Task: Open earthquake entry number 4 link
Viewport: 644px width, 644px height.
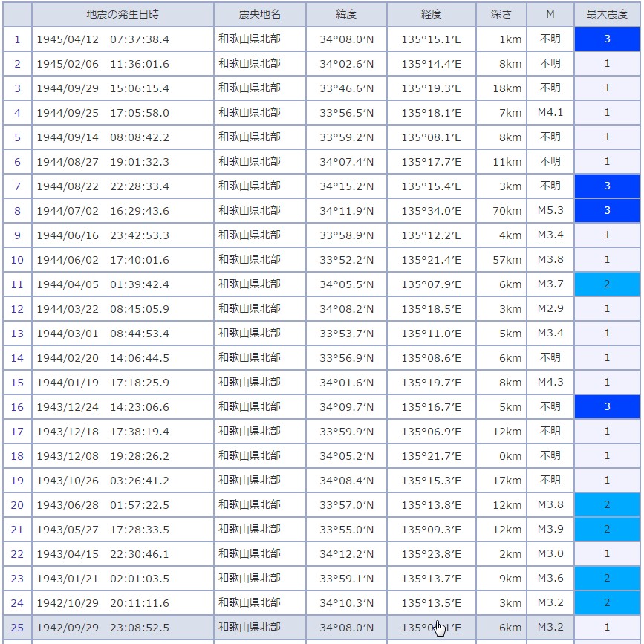Action: click(x=17, y=113)
